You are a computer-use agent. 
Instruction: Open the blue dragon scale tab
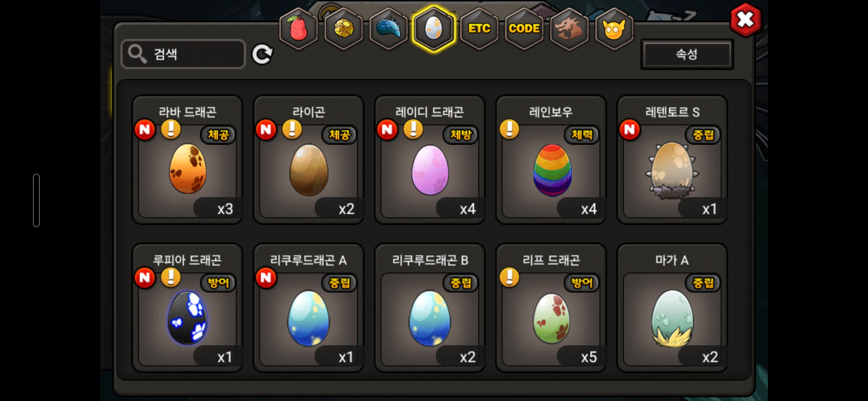click(389, 29)
